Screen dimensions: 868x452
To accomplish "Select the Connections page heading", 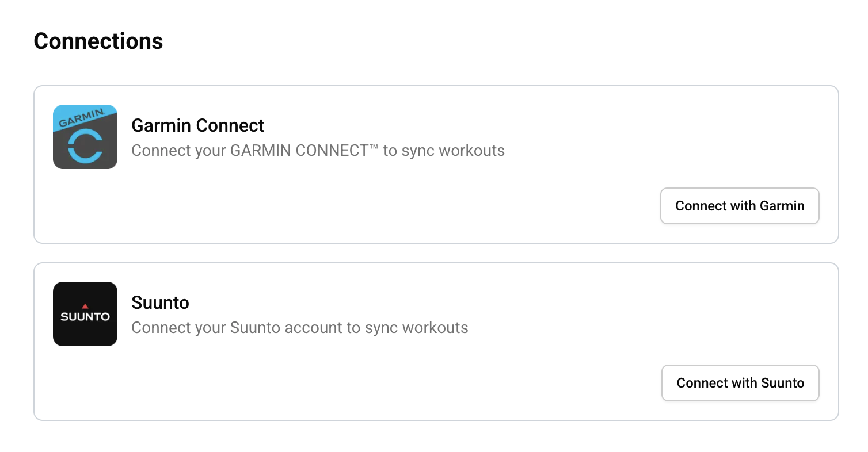I will (x=98, y=41).
